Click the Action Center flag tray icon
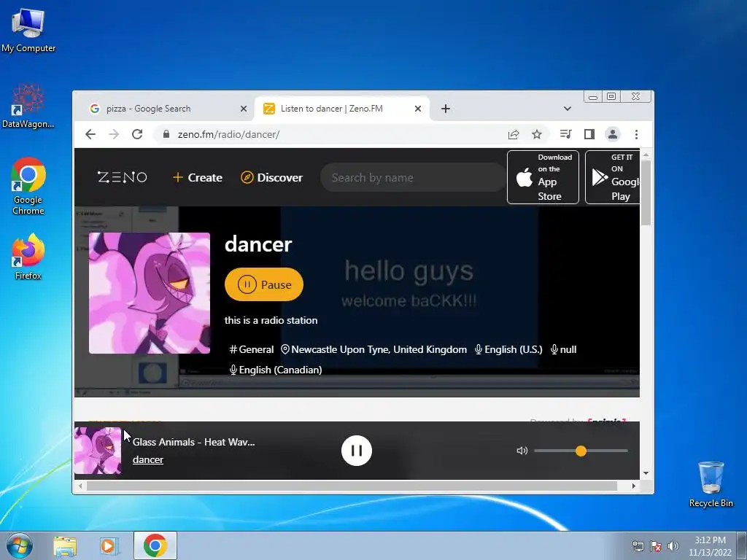Image resolution: width=747 pixels, height=560 pixels. coord(656,546)
